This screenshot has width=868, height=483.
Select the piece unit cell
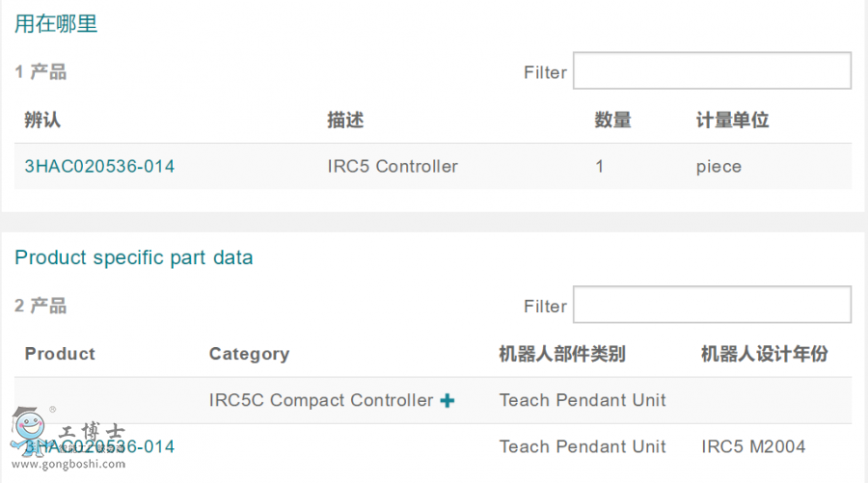pyautogui.click(x=719, y=167)
